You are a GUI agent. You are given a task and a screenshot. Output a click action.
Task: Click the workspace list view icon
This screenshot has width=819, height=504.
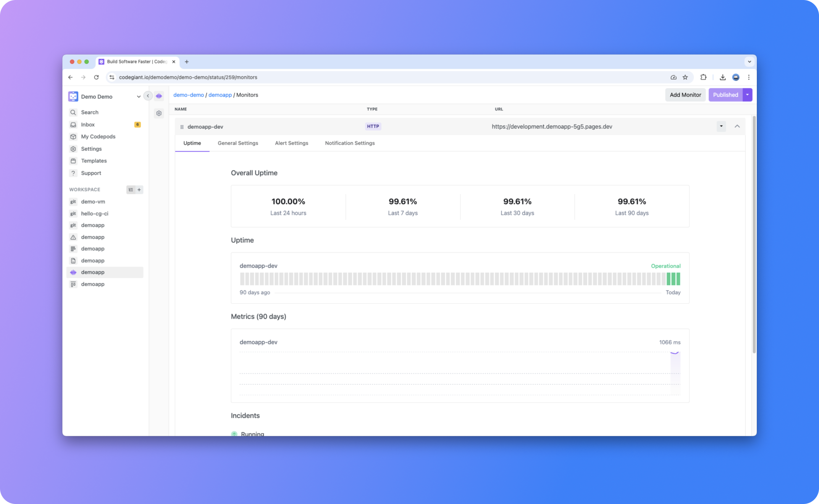coord(131,190)
